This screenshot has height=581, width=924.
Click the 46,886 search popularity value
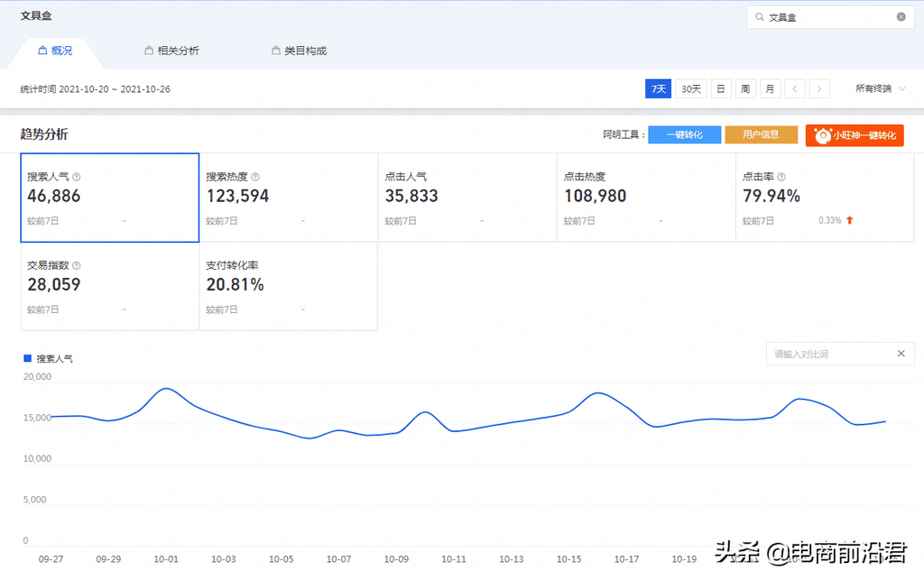(53, 196)
